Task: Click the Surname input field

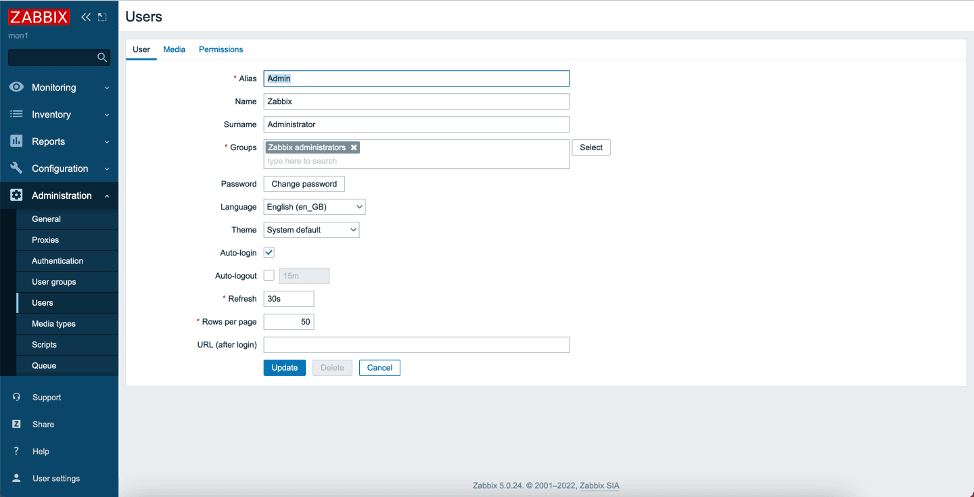Action: tap(416, 124)
